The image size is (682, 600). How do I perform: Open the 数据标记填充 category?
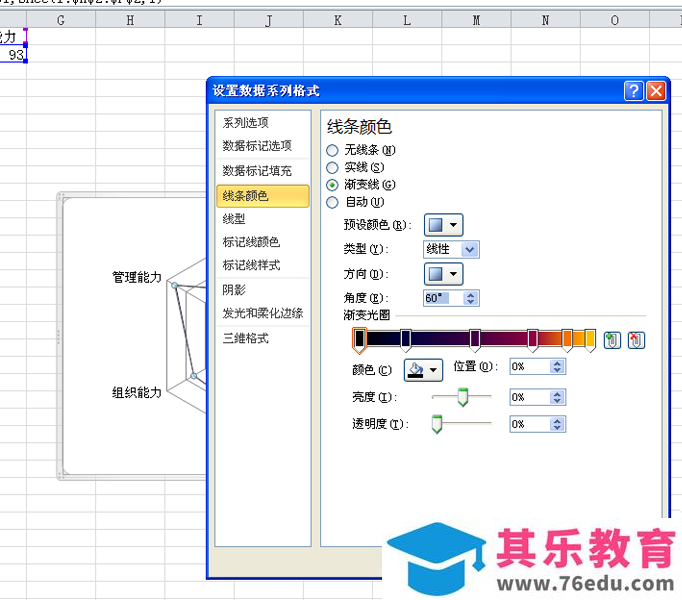pyautogui.click(x=263, y=171)
